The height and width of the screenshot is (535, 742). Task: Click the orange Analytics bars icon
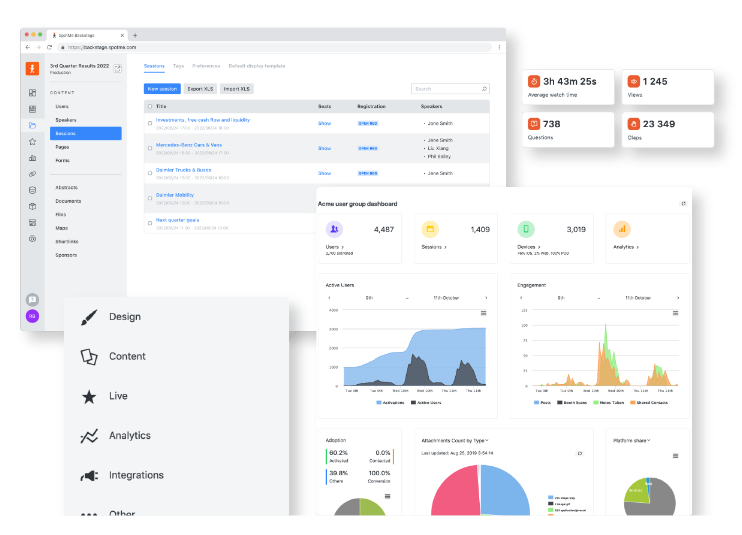(622, 229)
